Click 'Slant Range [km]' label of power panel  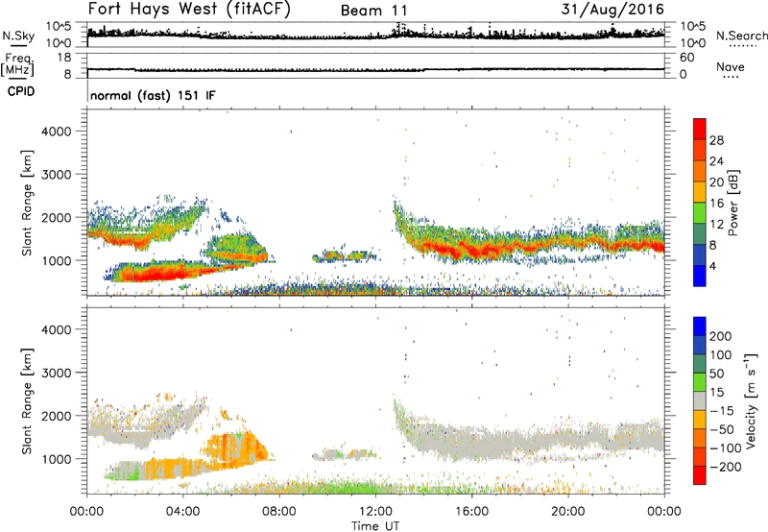[27, 203]
